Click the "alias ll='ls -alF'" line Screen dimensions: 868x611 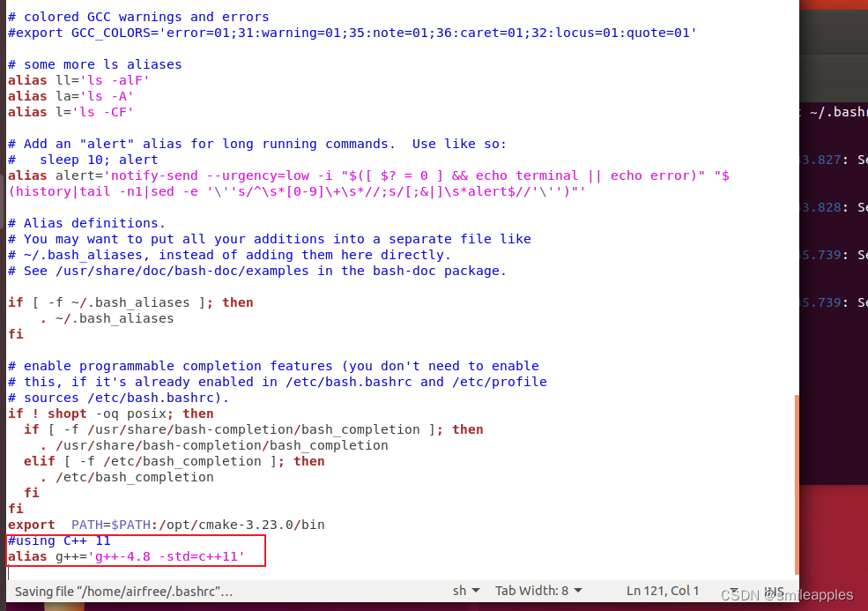click(x=78, y=80)
